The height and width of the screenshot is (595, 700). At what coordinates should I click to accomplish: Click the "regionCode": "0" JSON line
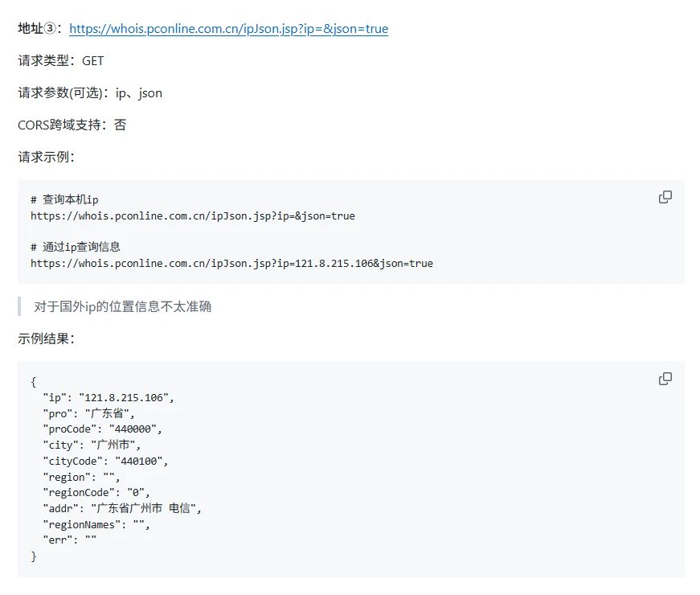pyautogui.click(x=96, y=492)
